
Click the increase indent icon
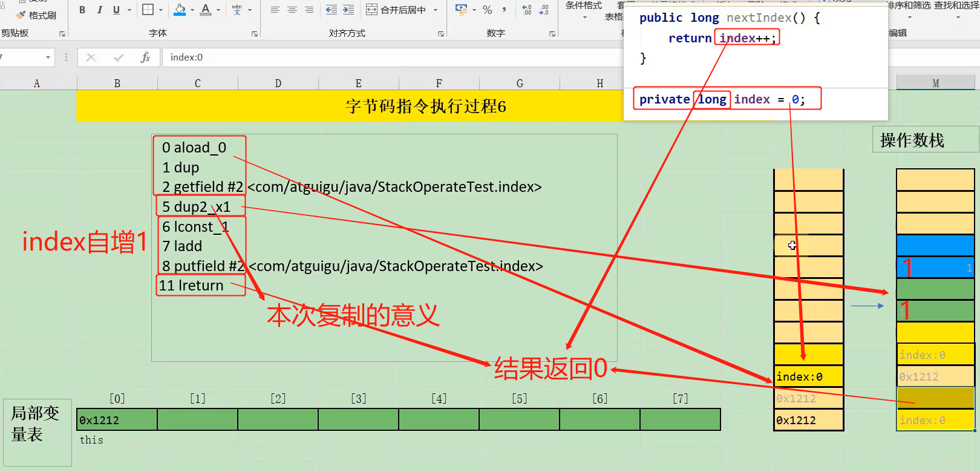coord(348,10)
